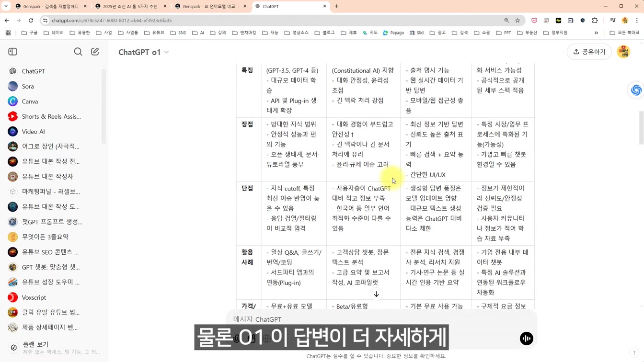This screenshot has width=644, height=362.
Task: Open the Pocket extension icon
Action: click(x=534, y=21)
